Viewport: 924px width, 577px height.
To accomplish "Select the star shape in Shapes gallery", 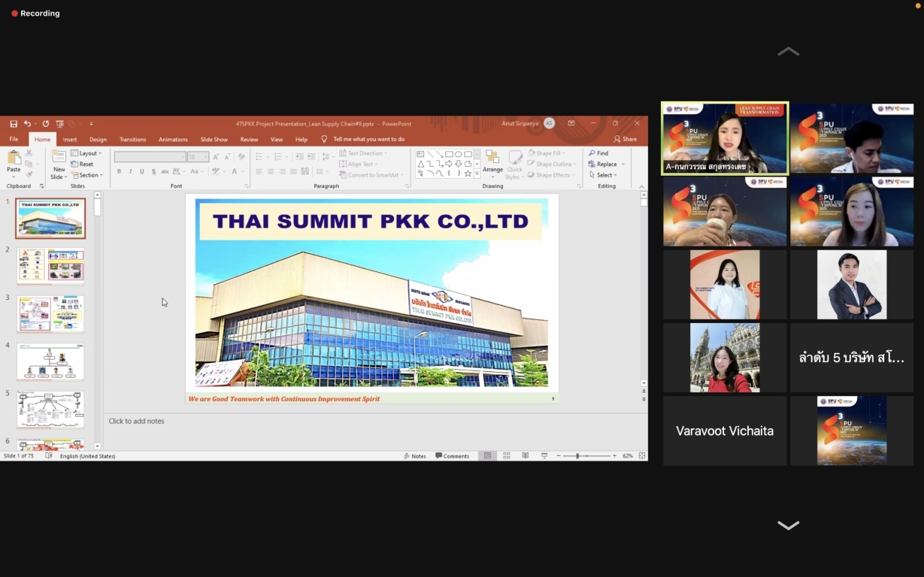I will pyautogui.click(x=468, y=174).
